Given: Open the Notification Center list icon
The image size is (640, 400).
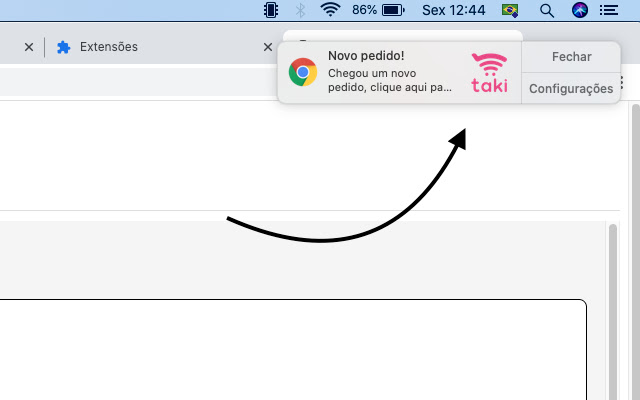Looking at the screenshot, I should [x=609, y=10].
